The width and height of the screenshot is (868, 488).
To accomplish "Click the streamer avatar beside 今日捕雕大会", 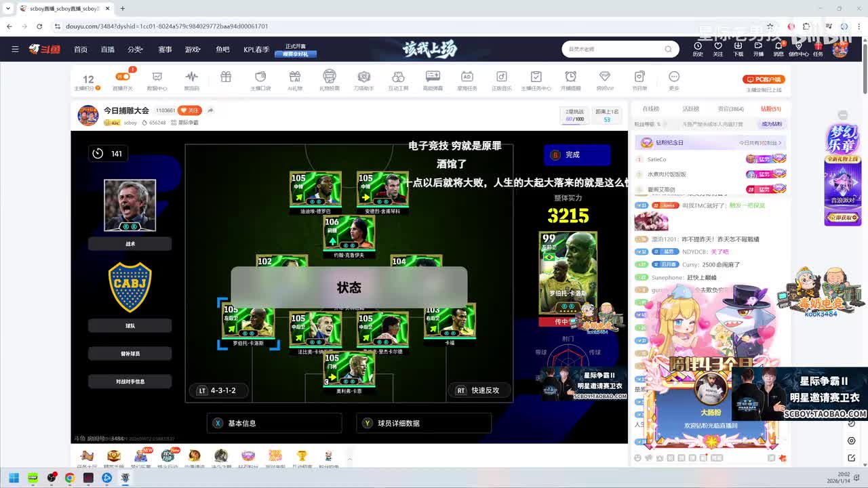I will (88, 115).
